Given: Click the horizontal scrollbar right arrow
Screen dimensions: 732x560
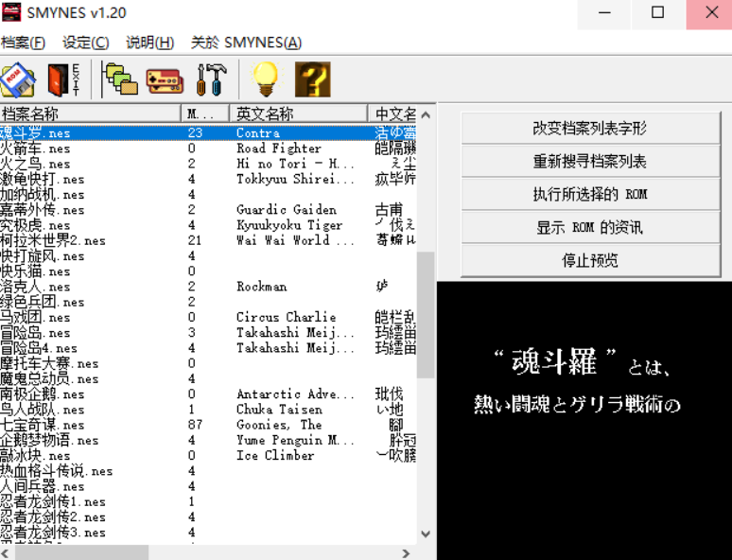Looking at the screenshot, I should tap(407, 553).
